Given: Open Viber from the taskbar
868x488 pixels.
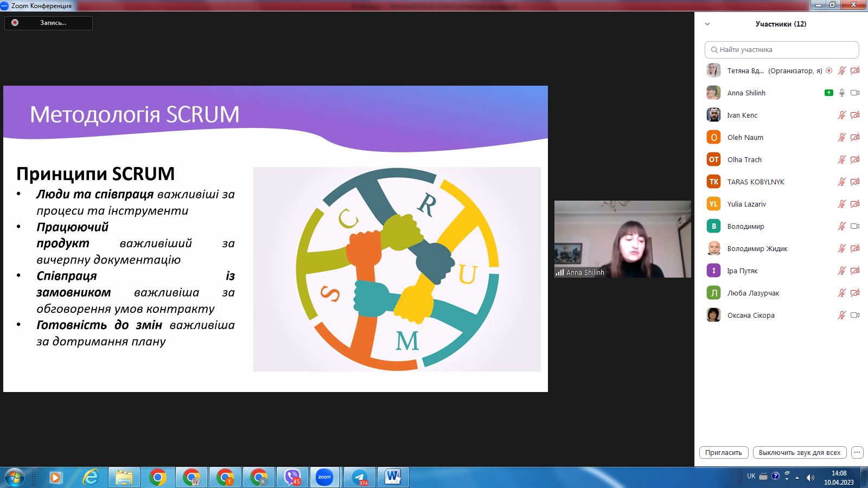Looking at the screenshot, I should [x=292, y=477].
